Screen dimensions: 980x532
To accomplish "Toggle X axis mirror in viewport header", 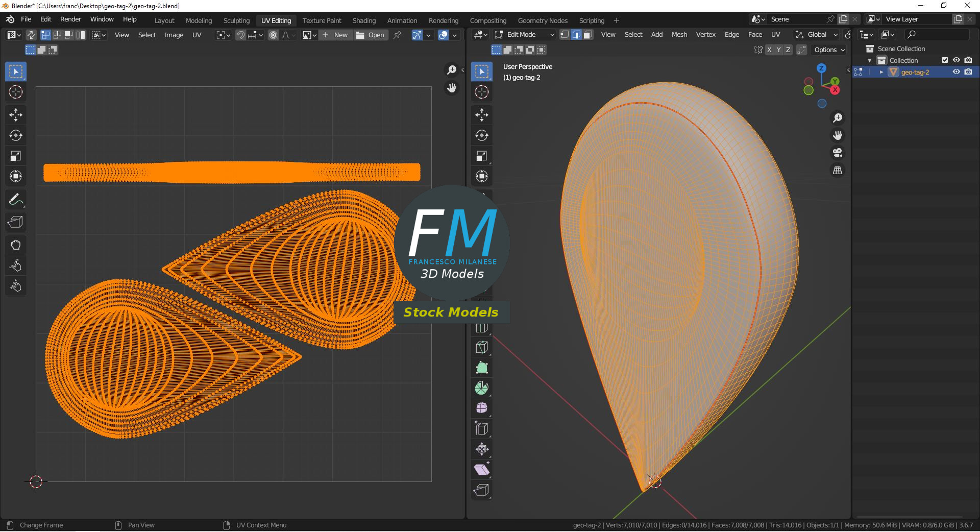I will point(769,50).
